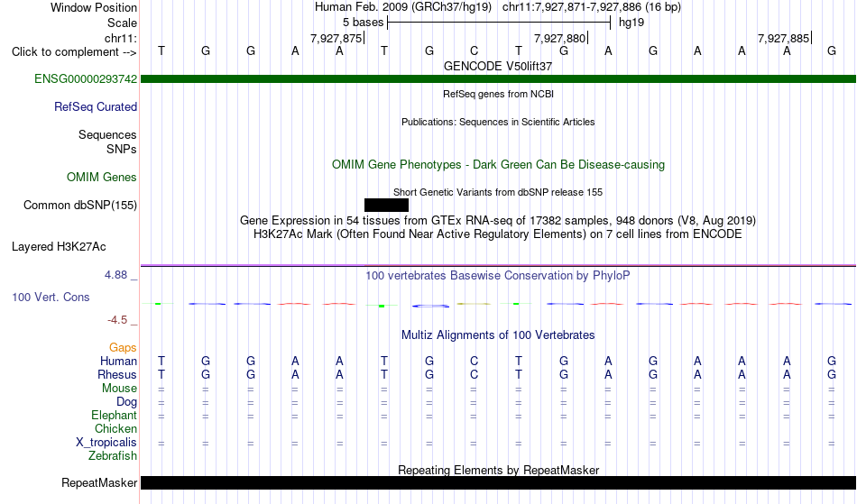Click the Scale label

click(122, 23)
